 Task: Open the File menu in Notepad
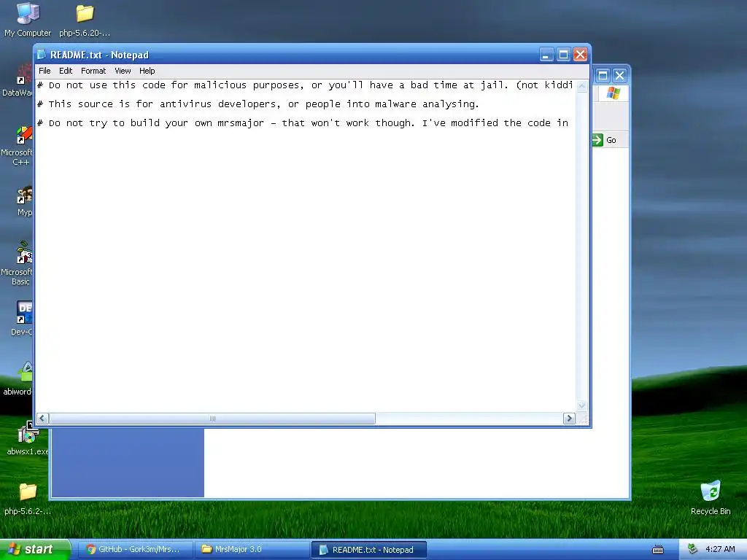(44, 71)
